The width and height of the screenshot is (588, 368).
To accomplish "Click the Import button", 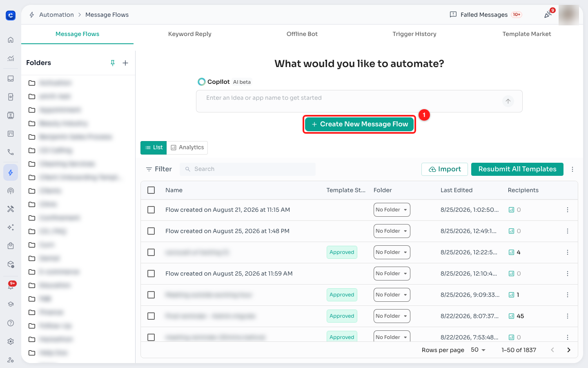I will [x=445, y=169].
